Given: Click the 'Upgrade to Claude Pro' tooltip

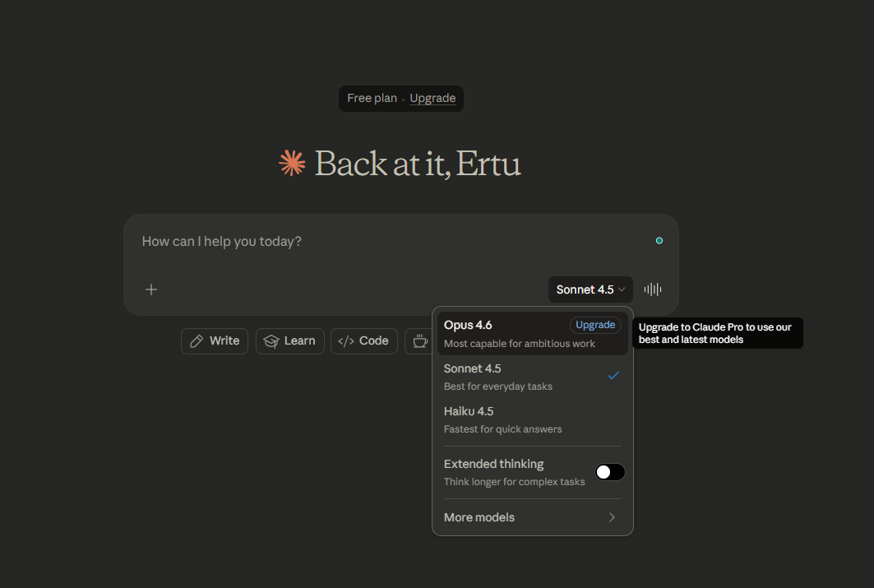Looking at the screenshot, I should point(718,333).
